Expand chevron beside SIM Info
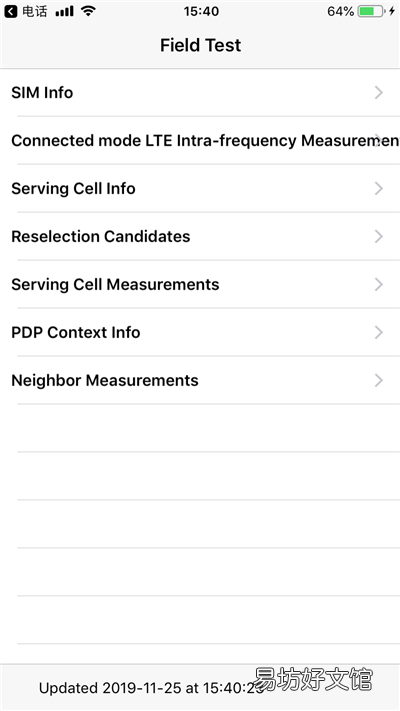Image resolution: width=400 pixels, height=711 pixels. point(379,93)
